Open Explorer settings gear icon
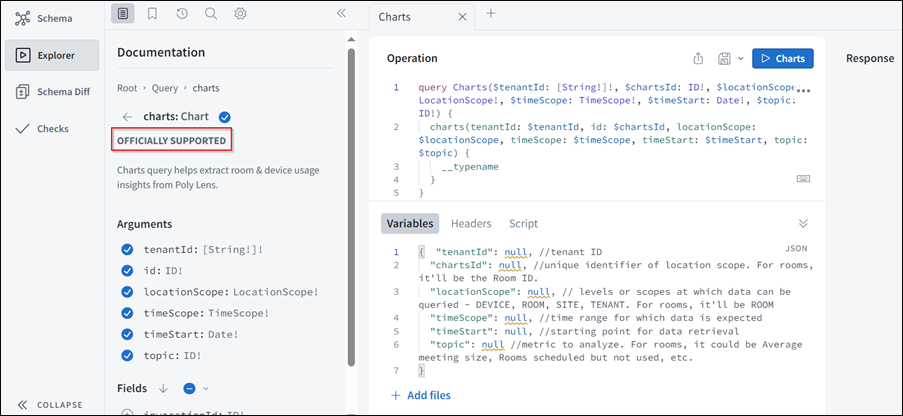The height and width of the screenshot is (416, 903). (241, 13)
